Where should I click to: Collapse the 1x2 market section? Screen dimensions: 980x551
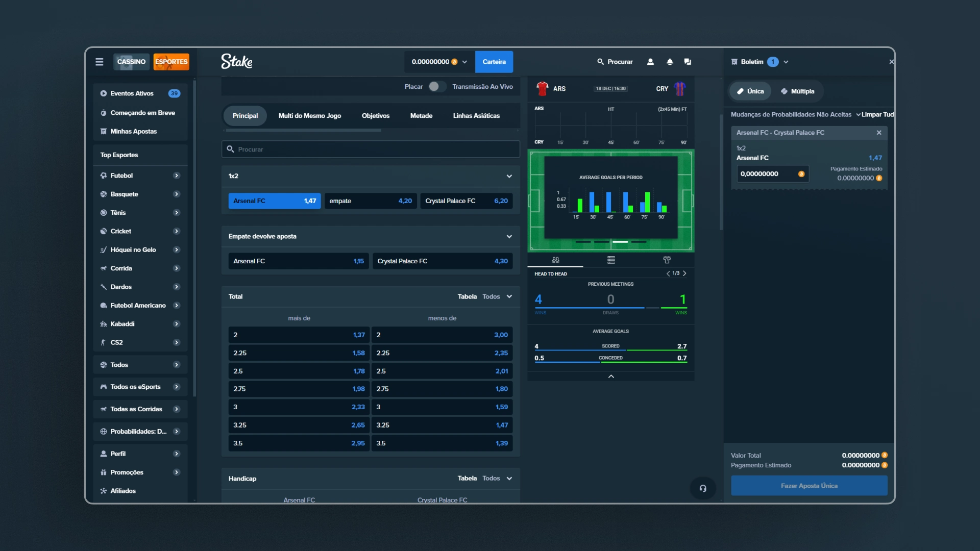(509, 176)
